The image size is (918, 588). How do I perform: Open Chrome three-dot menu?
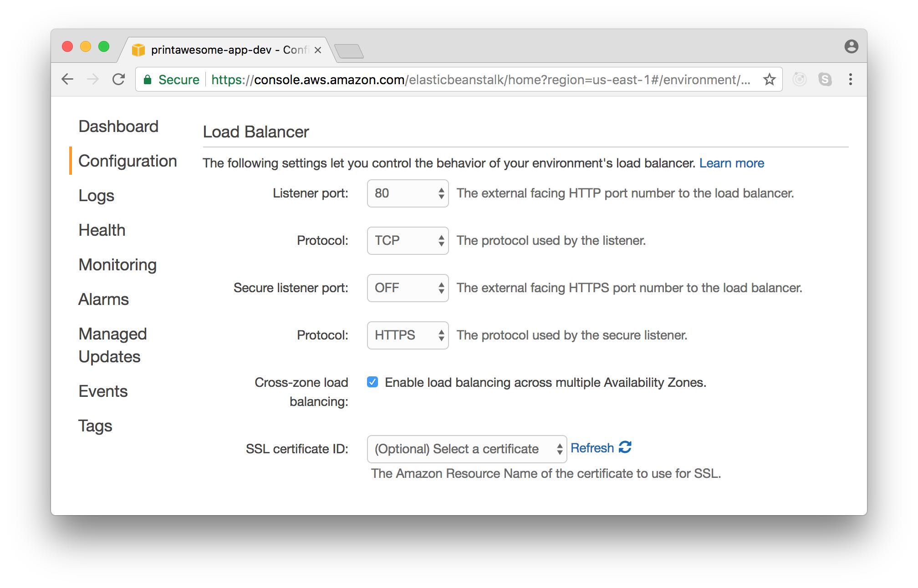coord(850,79)
